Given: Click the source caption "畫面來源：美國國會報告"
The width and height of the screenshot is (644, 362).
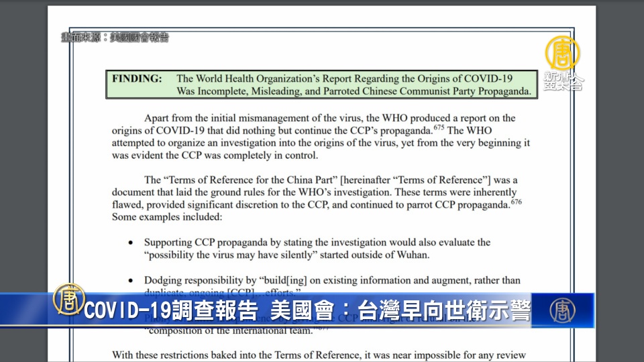Looking at the screenshot, I should click(115, 38).
